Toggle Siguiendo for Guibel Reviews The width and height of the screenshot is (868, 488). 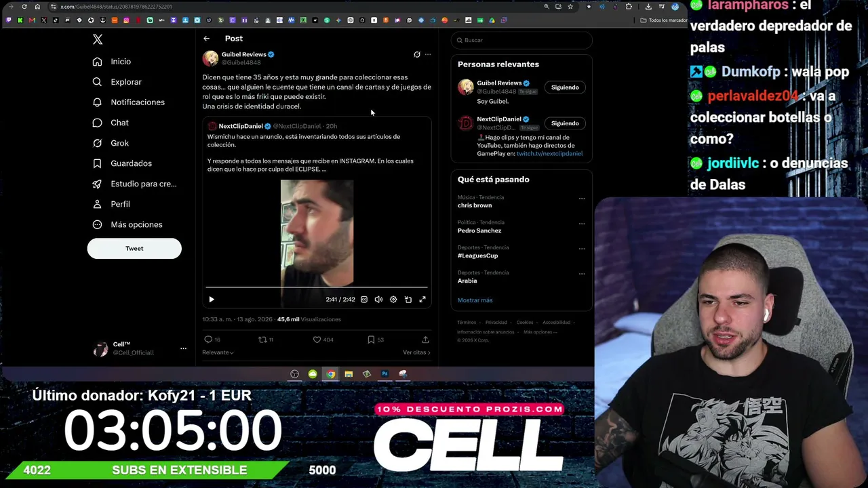tap(565, 87)
